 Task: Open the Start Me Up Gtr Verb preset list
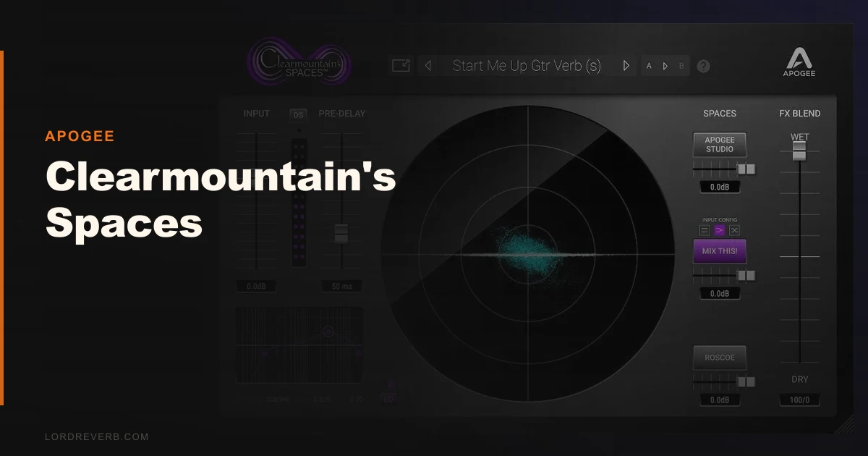(527, 66)
